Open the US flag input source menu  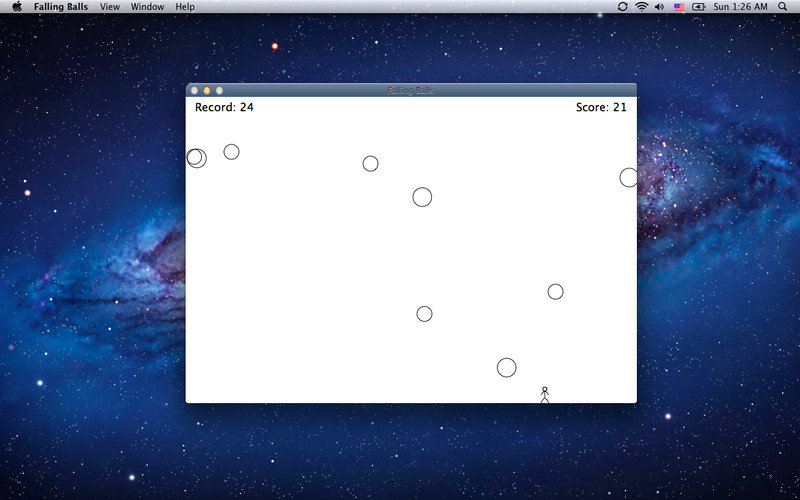[678, 7]
